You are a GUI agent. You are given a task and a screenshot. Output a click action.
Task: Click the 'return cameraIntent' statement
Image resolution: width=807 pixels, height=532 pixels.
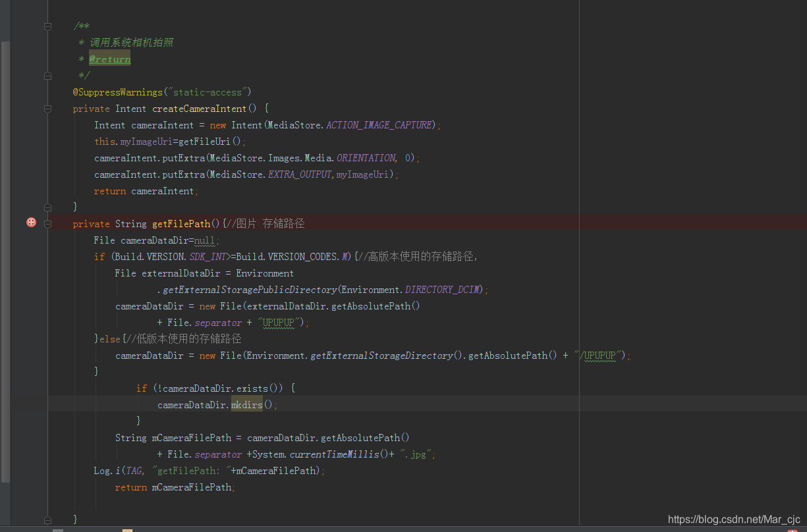[x=146, y=191]
